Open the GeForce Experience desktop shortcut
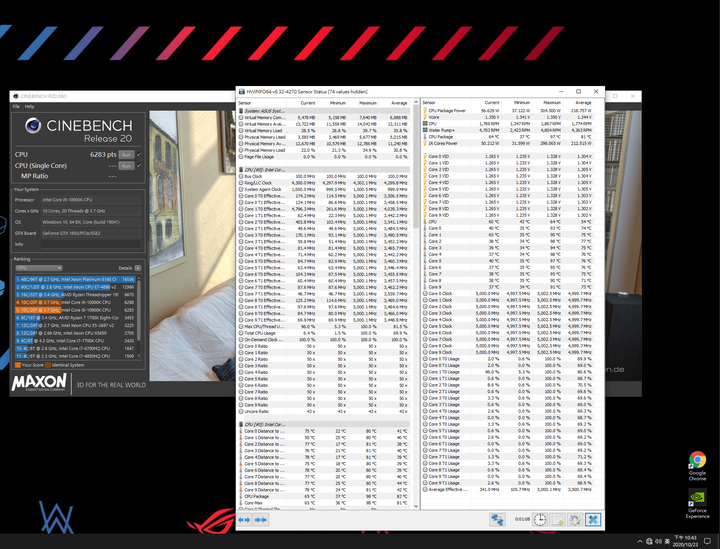Image resolution: width=720 pixels, height=549 pixels. pyautogui.click(x=697, y=504)
